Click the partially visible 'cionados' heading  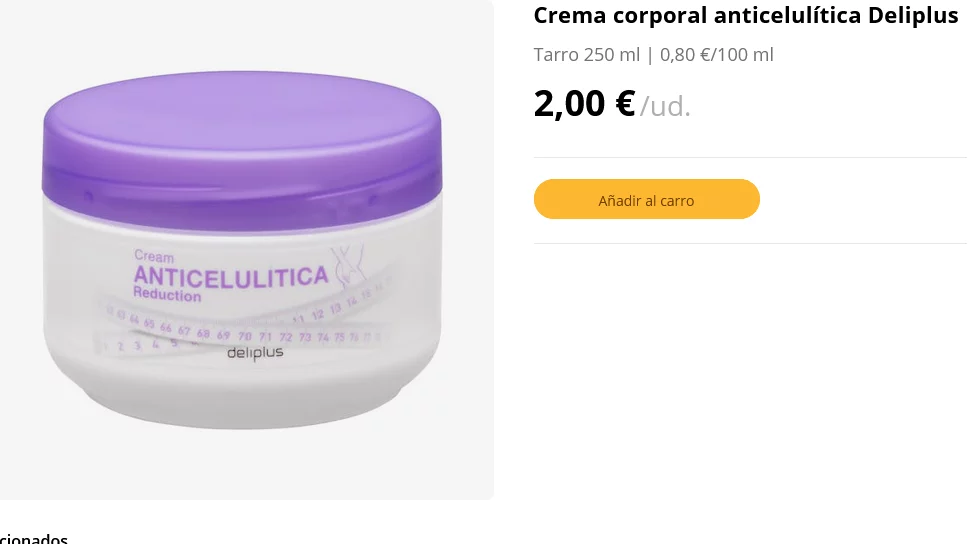[x=34, y=538]
